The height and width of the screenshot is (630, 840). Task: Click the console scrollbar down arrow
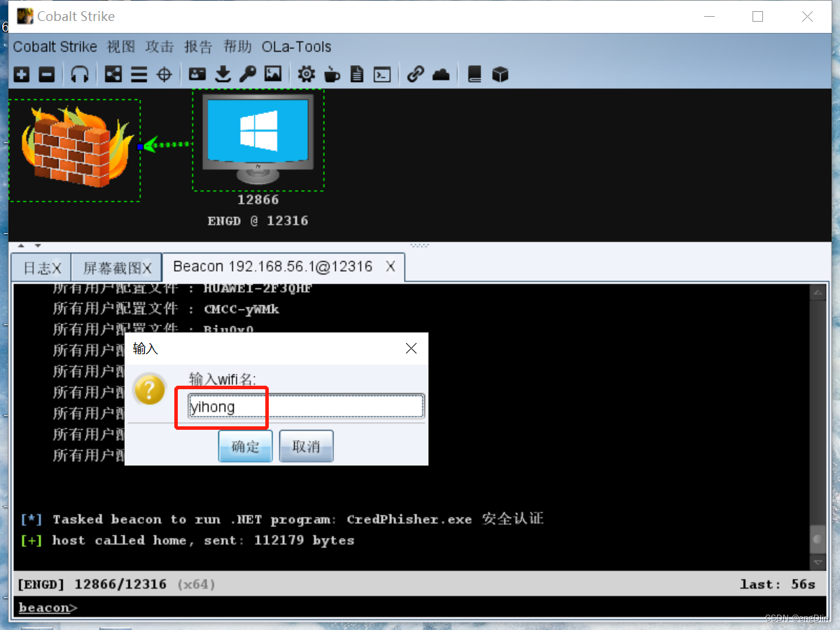click(x=818, y=562)
